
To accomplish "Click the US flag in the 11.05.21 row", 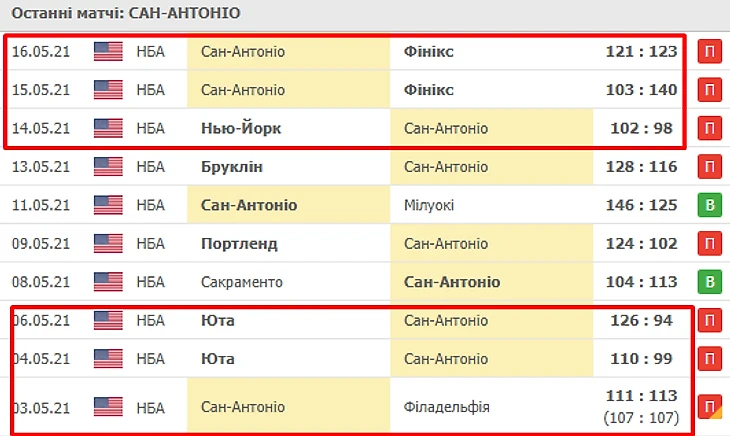I will pos(108,205).
